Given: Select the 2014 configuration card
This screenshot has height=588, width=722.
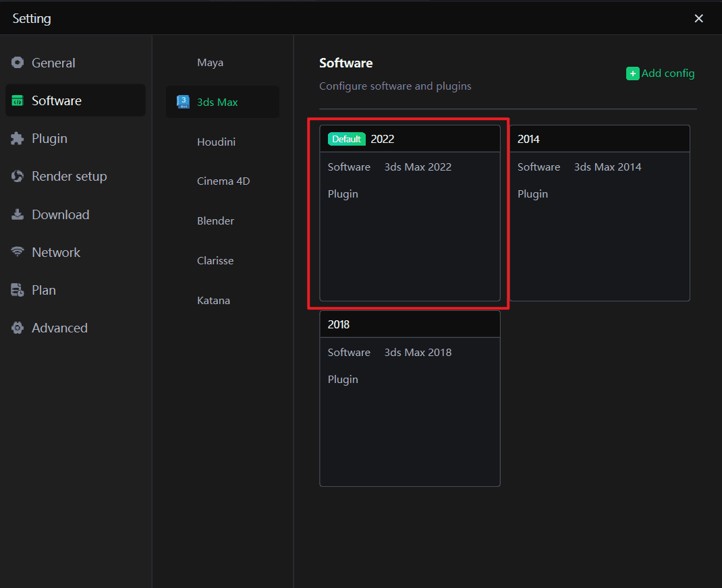Looking at the screenshot, I should click(x=599, y=212).
